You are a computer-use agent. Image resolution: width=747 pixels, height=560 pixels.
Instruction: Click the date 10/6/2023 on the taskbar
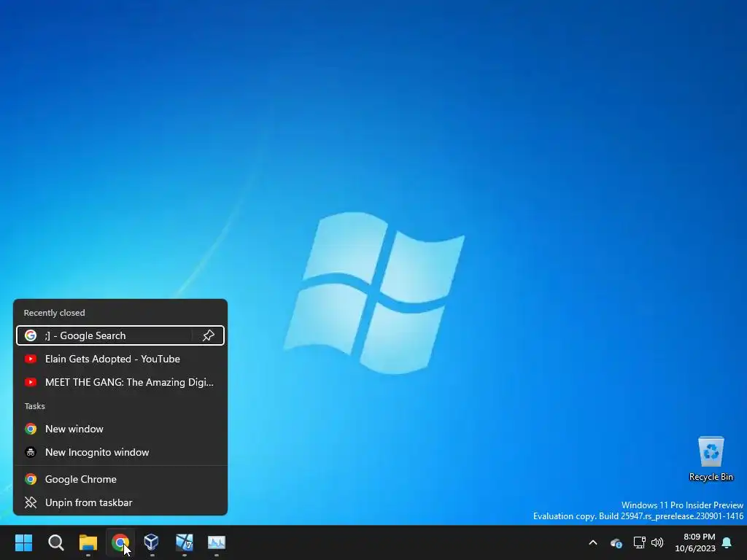point(695,548)
